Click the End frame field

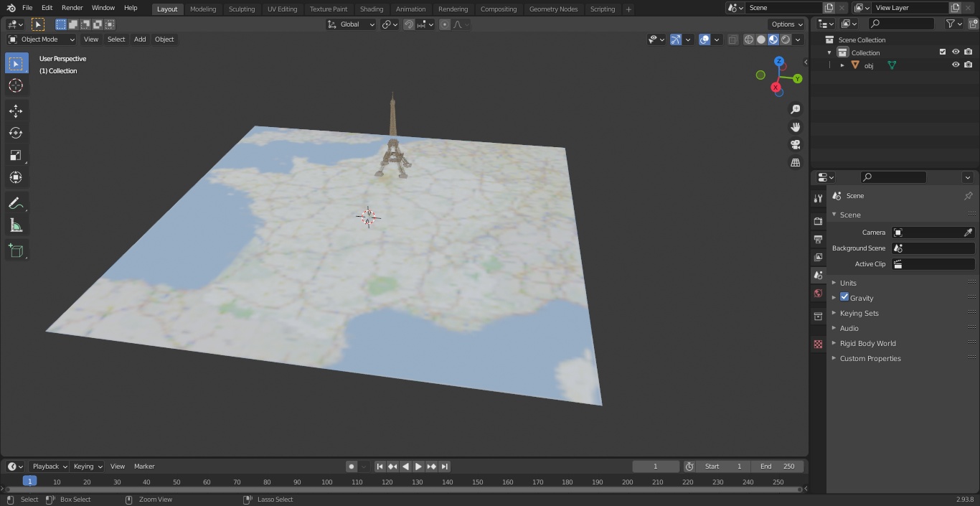click(x=778, y=467)
